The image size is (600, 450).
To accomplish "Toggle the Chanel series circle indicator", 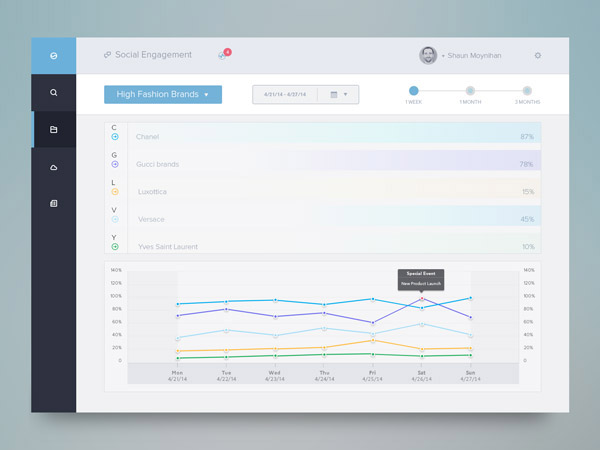I will pyautogui.click(x=115, y=137).
